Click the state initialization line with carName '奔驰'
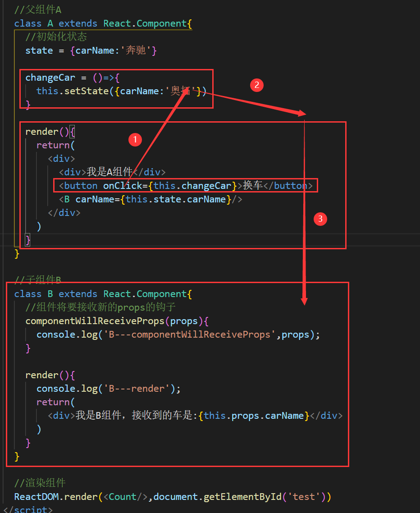 coord(91,50)
